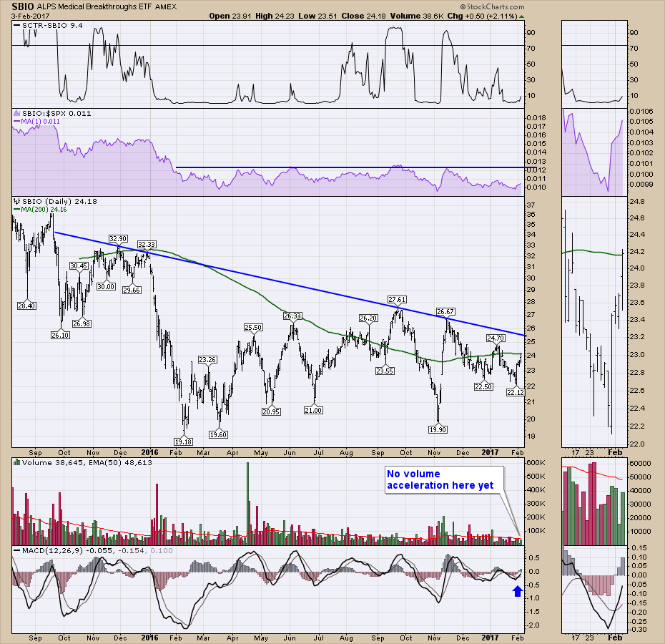Click the 19.18 low price label

(183, 442)
